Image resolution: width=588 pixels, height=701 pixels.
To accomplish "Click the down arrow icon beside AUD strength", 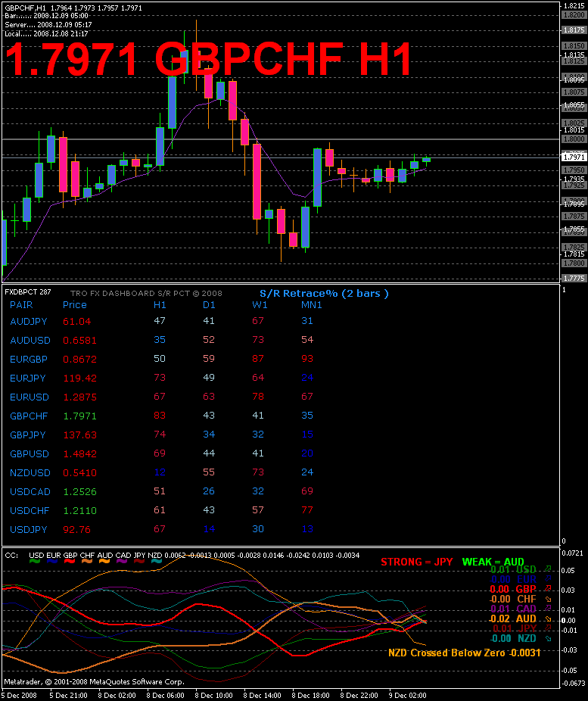I will (548, 618).
